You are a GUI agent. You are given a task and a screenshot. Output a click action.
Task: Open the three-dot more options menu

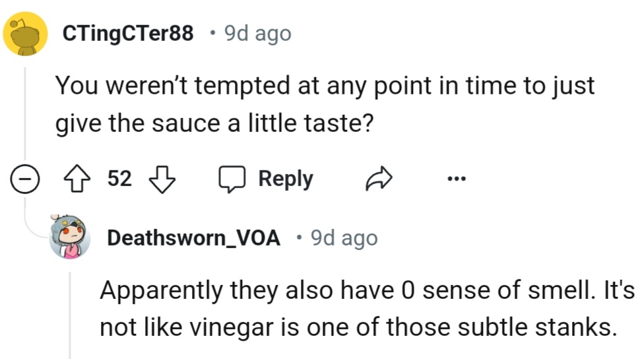point(455,179)
